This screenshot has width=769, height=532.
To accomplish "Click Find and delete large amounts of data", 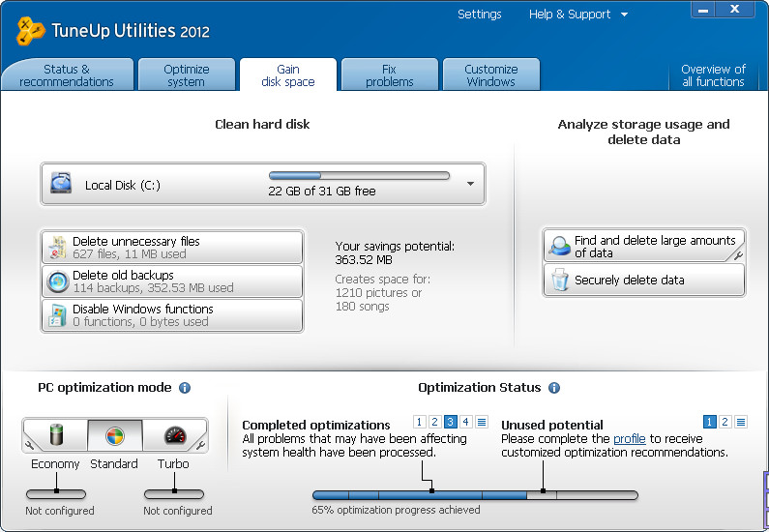I will 644,246.
